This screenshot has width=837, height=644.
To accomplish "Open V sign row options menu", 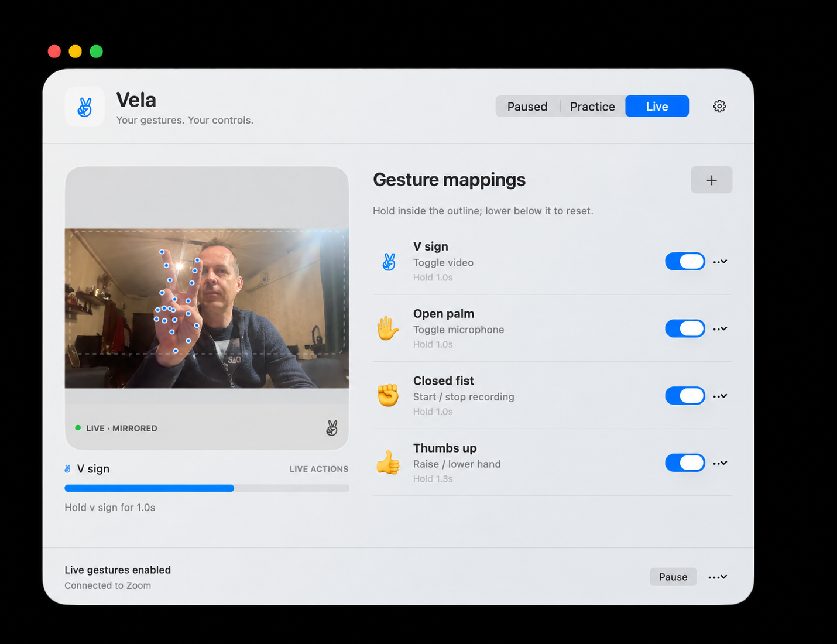I will tap(720, 262).
